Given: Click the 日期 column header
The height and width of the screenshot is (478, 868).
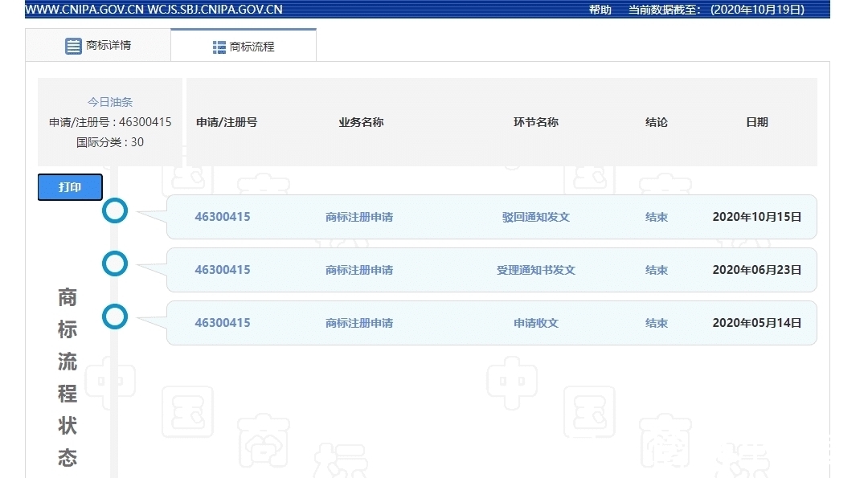Looking at the screenshot, I should tap(757, 122).
